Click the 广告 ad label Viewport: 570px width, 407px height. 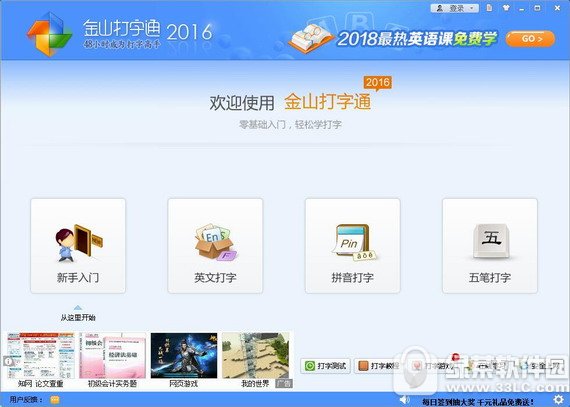coord(284,383)
